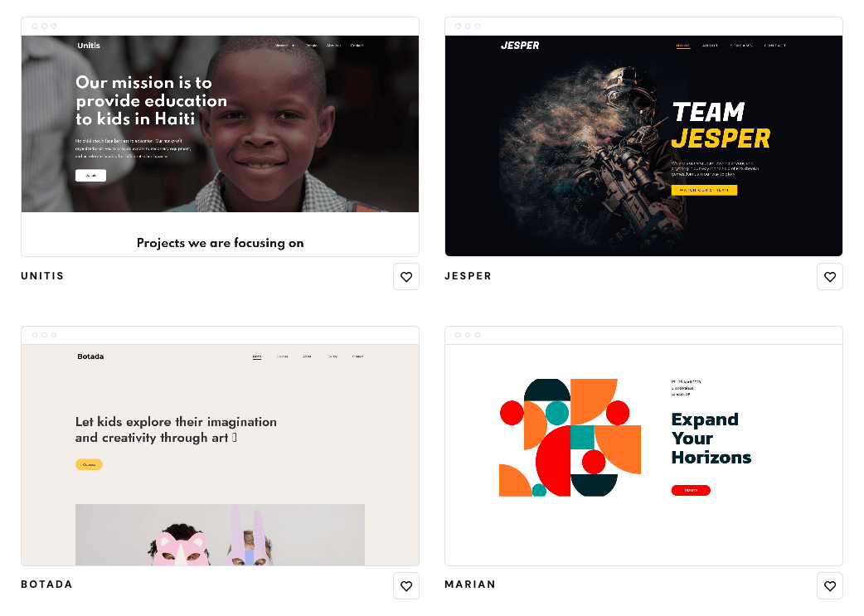This screenshot has height=616, width=864.
Task: Open the Jesper template preview thumbnail
Action: (x=643, y=137)
